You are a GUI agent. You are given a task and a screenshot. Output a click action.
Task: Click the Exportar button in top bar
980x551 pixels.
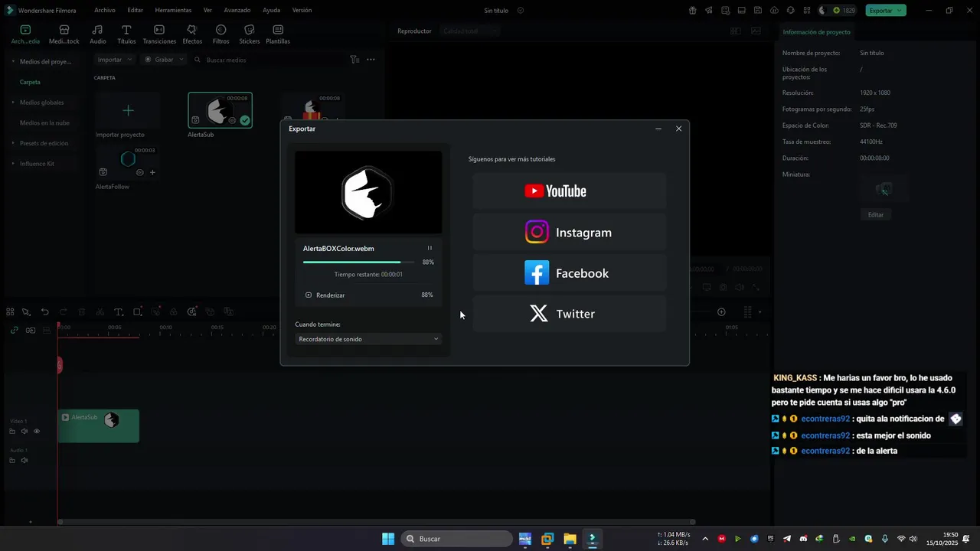[886, 10]
